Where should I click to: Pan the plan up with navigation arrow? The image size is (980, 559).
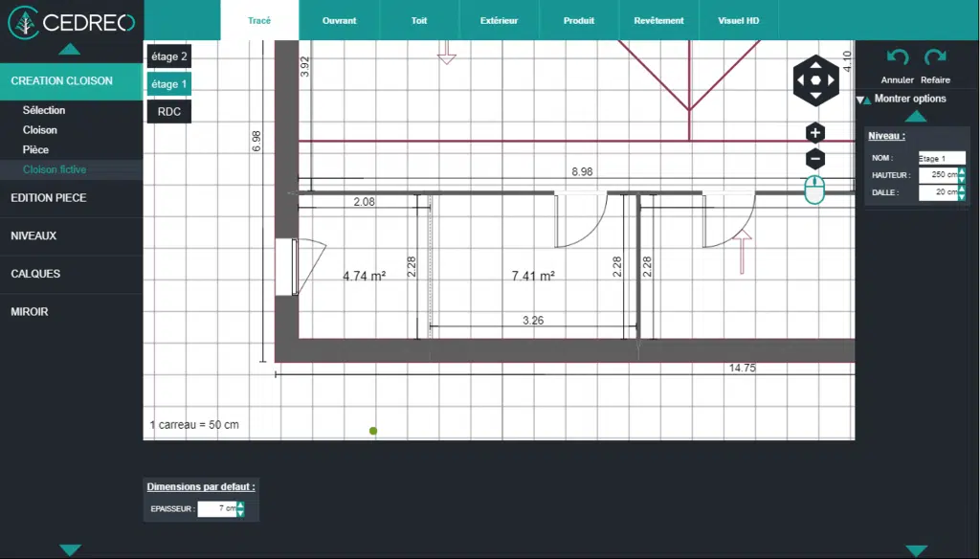pos(815,65)
